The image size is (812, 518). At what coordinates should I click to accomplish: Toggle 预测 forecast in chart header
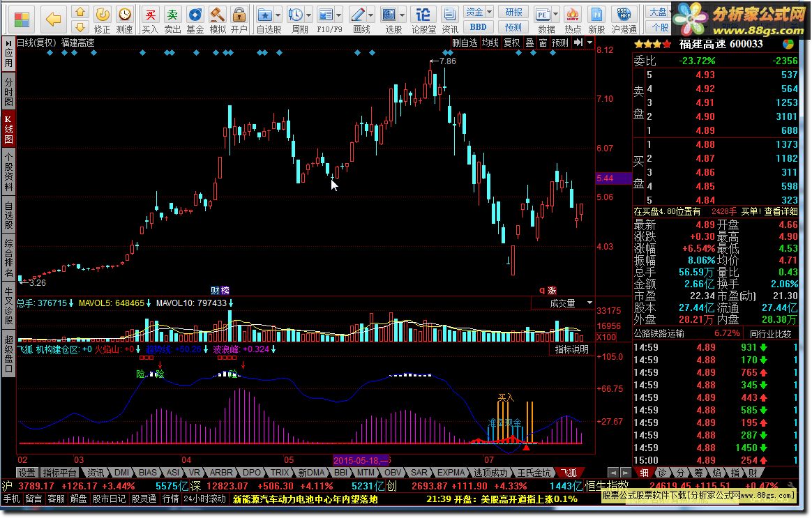(x=559, y=43)
